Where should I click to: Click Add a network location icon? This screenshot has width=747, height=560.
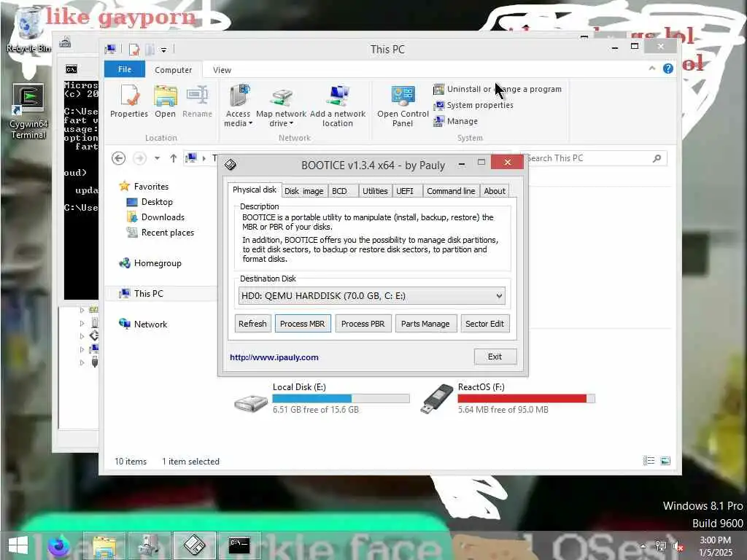(x=338, y=106)
